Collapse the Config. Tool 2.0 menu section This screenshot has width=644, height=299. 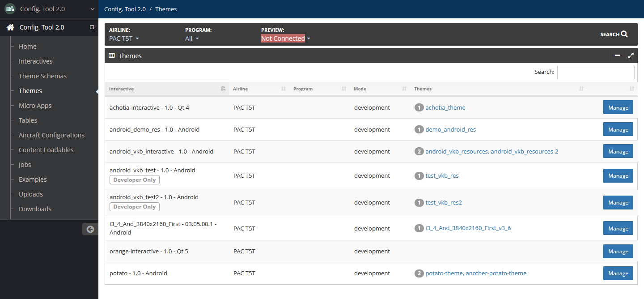(x=92, y=27)
